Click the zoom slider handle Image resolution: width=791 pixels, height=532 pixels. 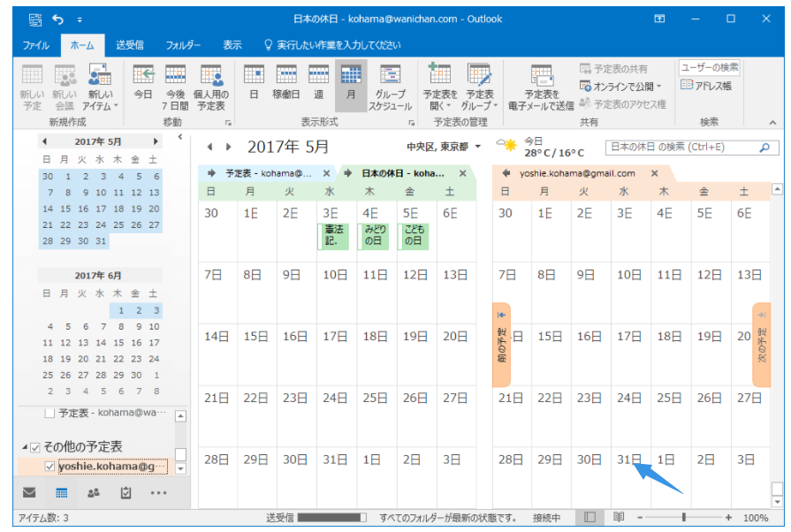coord(683,517)
